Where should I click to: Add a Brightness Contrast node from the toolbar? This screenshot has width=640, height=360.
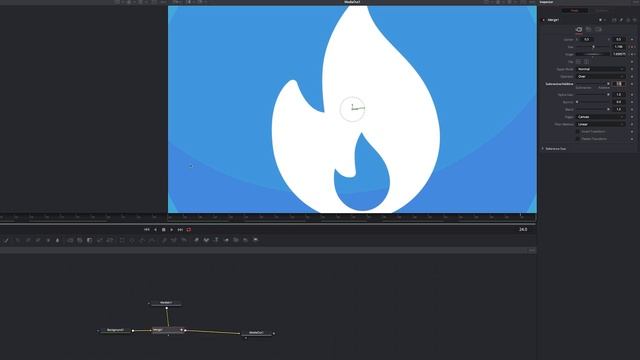48,240
